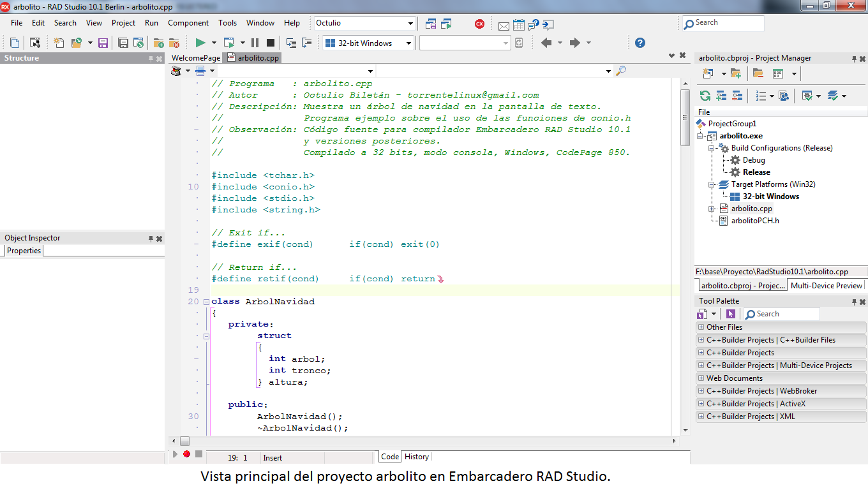Open dropdown arrow beside back navigation arrow
This screenshot has height=495, width=868.
(560, 43)
